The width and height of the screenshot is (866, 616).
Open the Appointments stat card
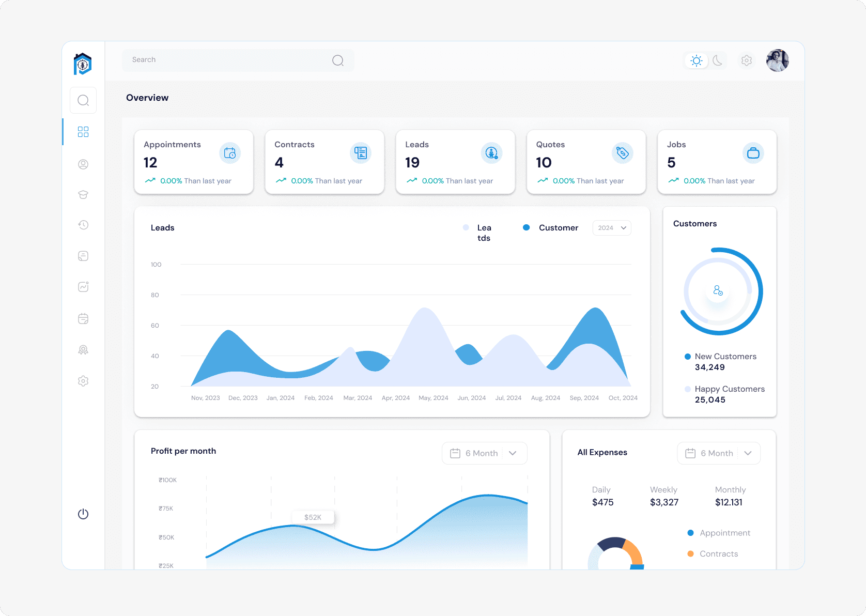click(194, 162)
